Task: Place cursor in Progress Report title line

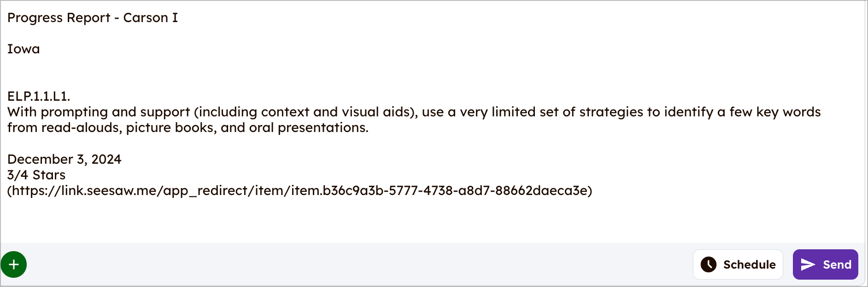Action: pos(93,17)
